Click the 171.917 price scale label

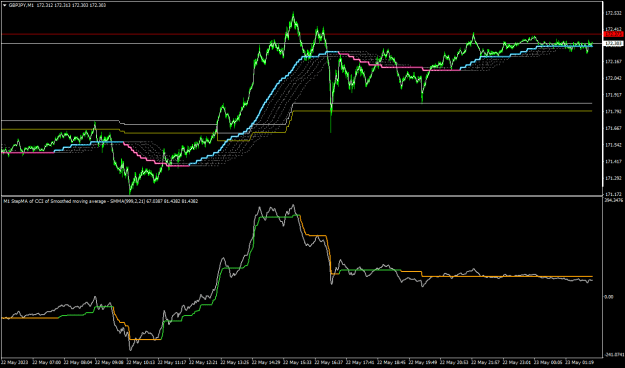[x=613, y=95]
